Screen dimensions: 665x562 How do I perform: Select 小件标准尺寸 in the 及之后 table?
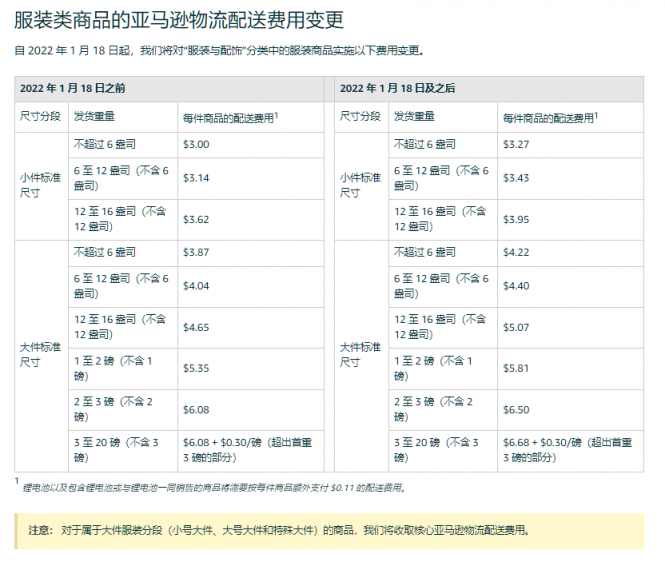(360, 185)
